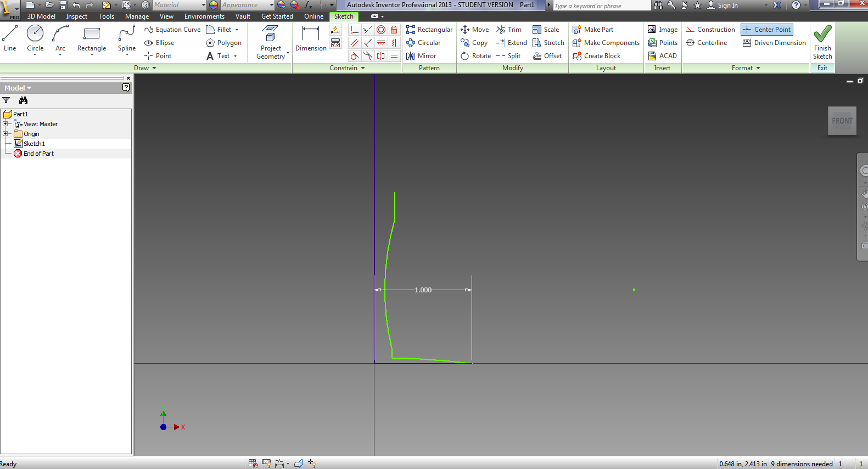Type in the keyword search field
Screen dimensions: 868x469
point(601,5)
